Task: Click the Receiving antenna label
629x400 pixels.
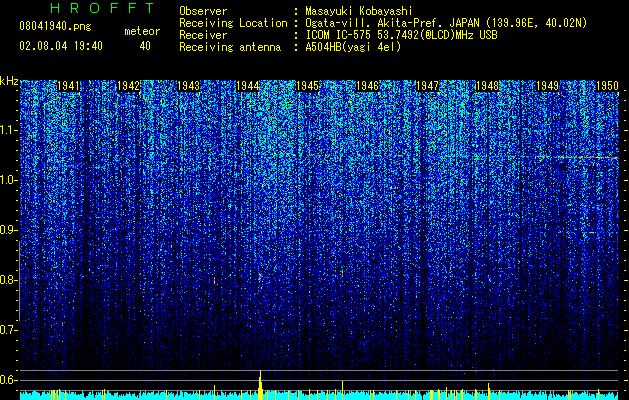Action: pyautogui.click(x=230, y=47)
